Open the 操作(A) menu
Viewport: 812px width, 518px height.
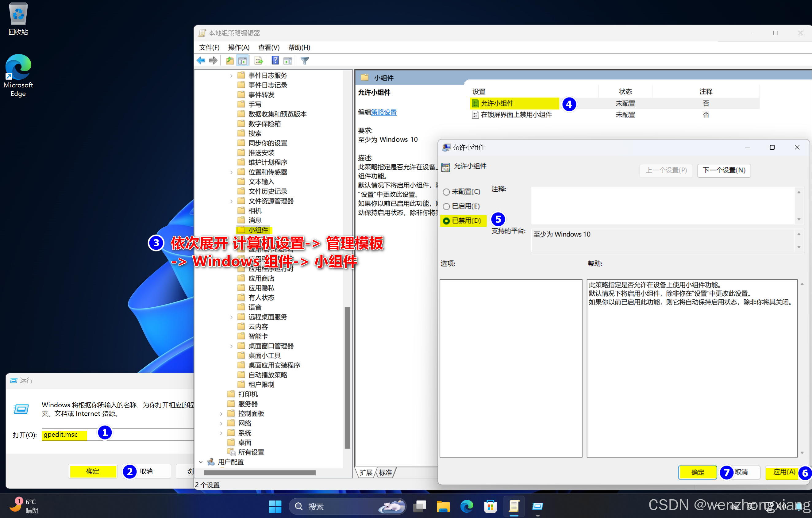pos(238,48)
